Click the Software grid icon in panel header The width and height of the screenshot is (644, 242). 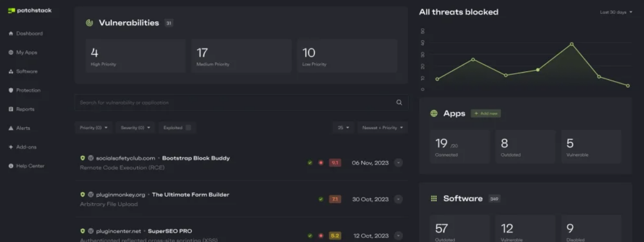pos(434,198)
